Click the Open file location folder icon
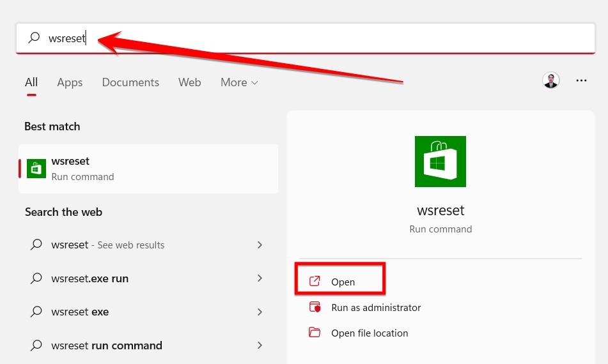The height and width of the screenshot is (364, 608). pyautogui.click(x=315, y=333)
